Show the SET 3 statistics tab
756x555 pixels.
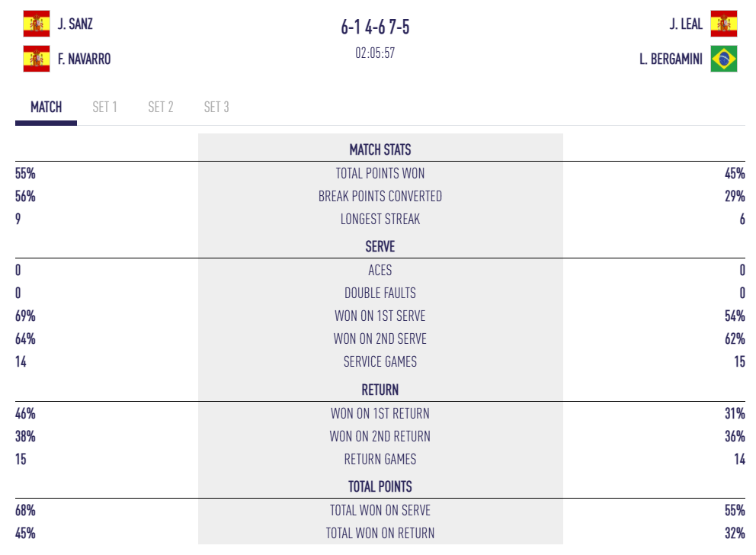click(216, 107)
